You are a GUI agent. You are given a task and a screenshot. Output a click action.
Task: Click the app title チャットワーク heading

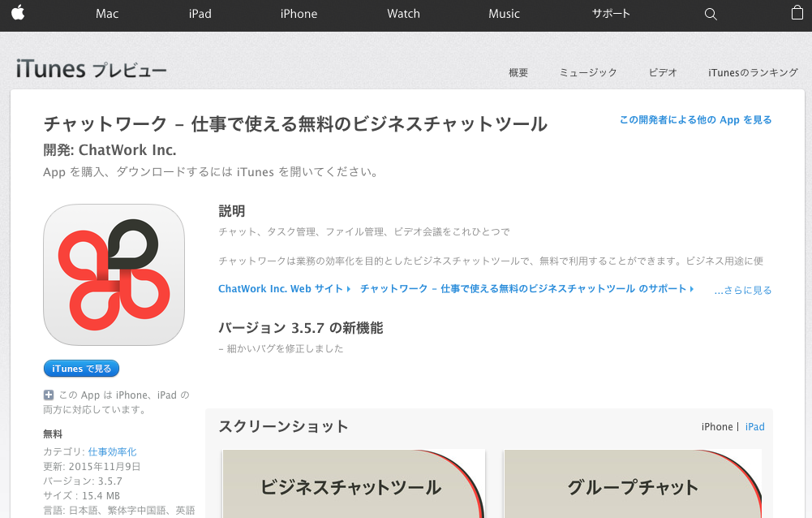pyautogui.click(x=295, y=124)
